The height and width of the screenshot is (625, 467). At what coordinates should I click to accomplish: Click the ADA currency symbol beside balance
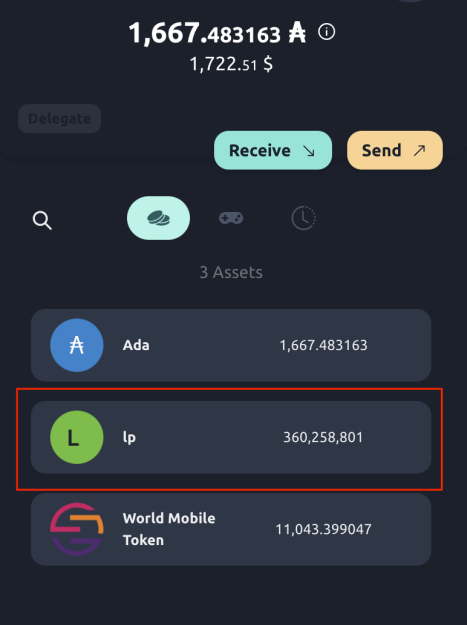[297, 33]
